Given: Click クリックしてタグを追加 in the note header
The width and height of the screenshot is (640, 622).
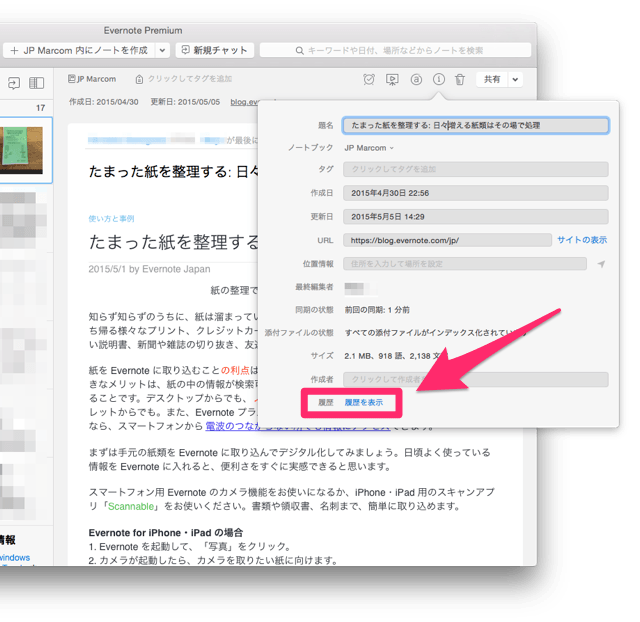Looking at the screenshot, I should 190,78.
